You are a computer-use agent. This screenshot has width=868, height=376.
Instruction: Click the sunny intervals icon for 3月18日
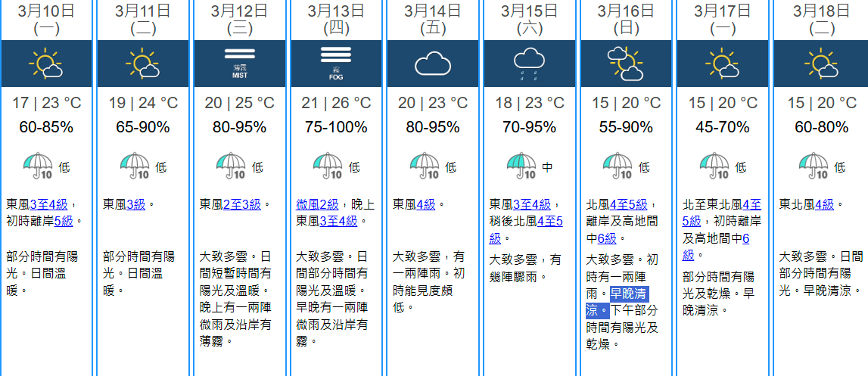pyautogui.click(x=819, y=64)
